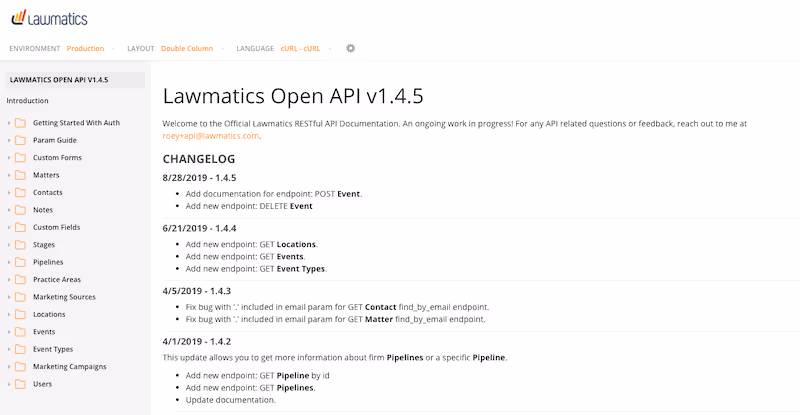The width and height of the screenshot is (800, 415).
Task: Expand the Pipelines tree arrow
Action: 9,262
